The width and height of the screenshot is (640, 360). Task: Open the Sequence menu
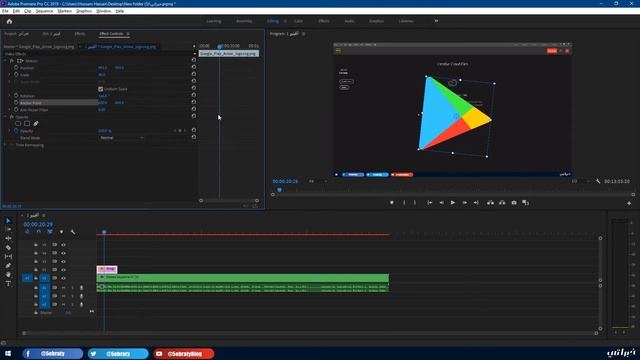coord(44,11)
